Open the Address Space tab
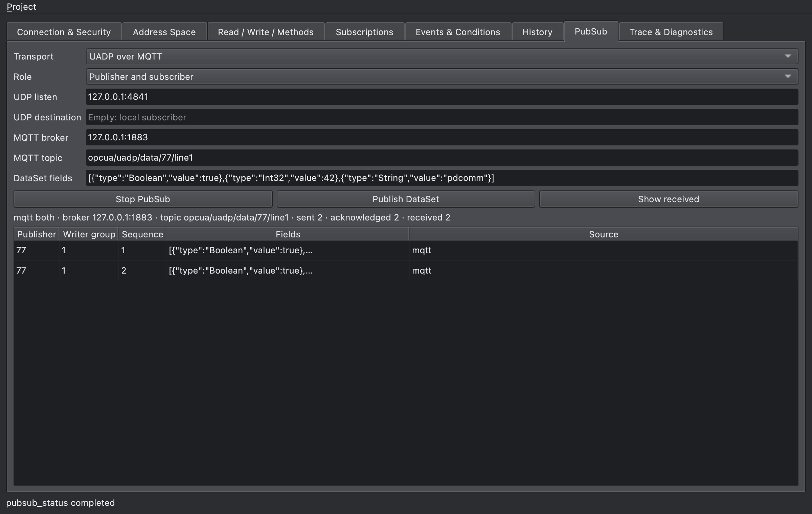Image resolution: width=812 pixels, height=514 pixels. click(164, 32)
